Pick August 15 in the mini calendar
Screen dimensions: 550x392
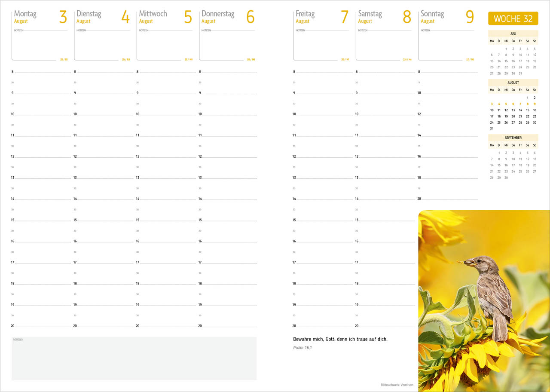click(x=528, y=110)
